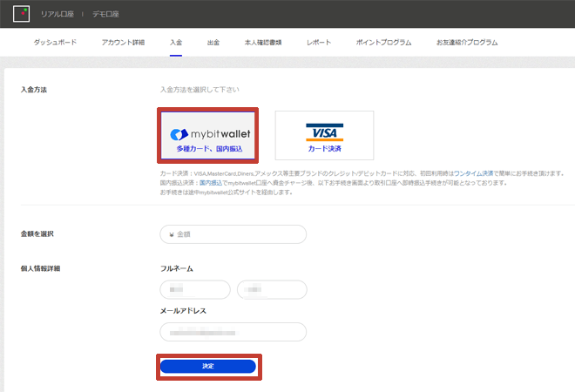Choose mybitwallet deposit method card
The width and height of the screenshot is (575, 392).
pyautogui.click(x=208, y=135)
